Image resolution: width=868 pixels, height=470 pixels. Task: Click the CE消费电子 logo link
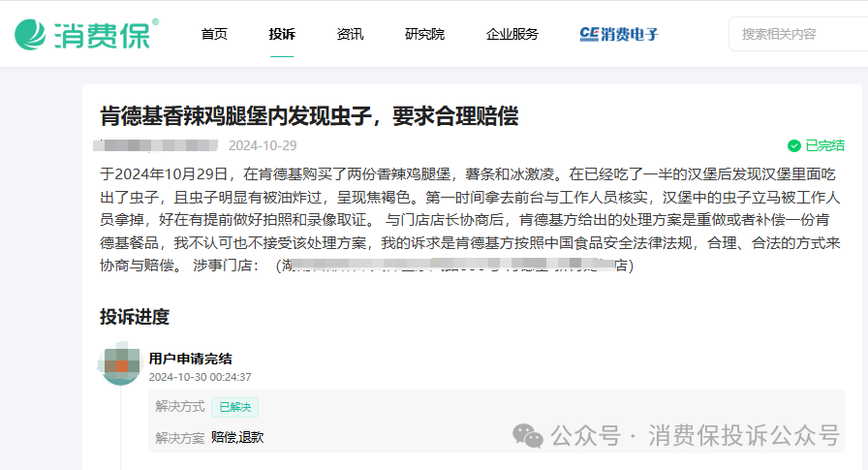click(619, 34)
